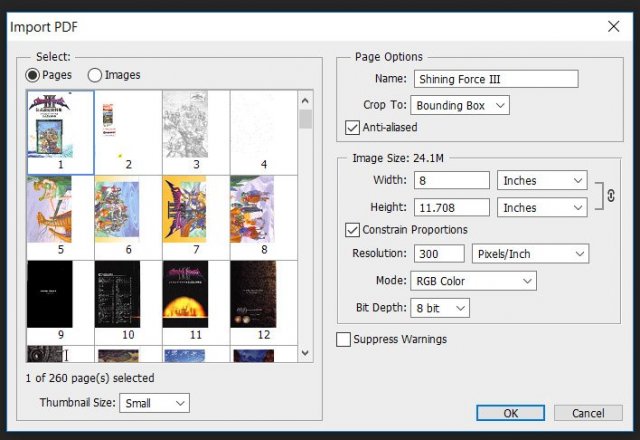Click the constrain proportions chain link icon
640x440 pixels.
pyautogui.click(x=611, y=196)
